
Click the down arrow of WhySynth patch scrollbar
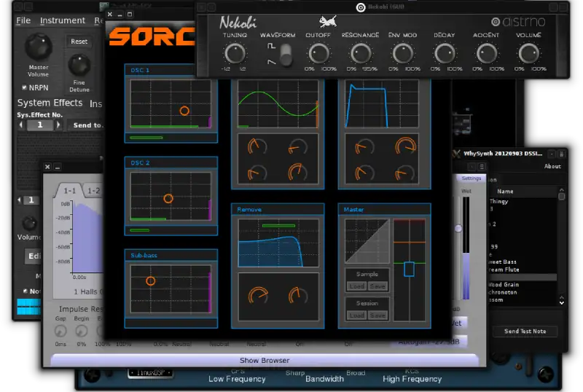tap(561, 303)
